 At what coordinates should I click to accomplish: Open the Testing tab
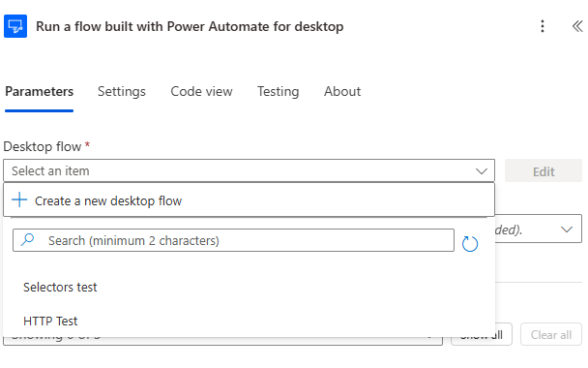click(x=278, y=91)
